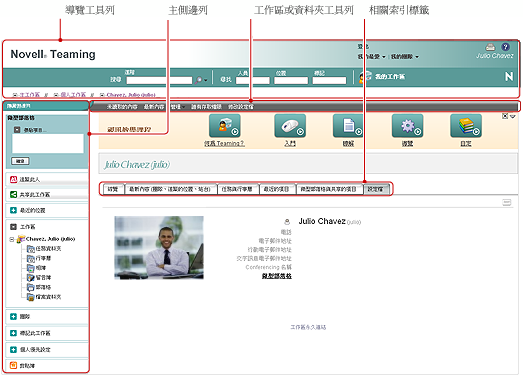The height and width of the screenshot is (375, 523).
Task: Click the small icon at panel's right edge
Action: point(507,203)
